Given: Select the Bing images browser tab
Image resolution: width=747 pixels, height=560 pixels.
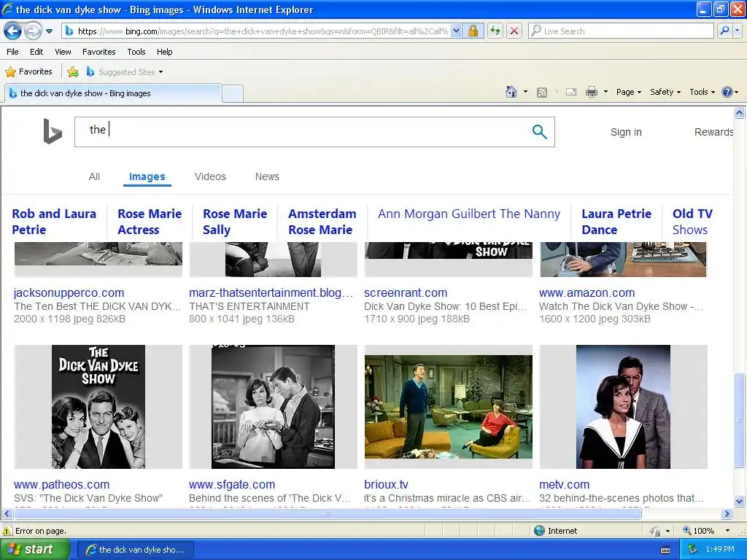Looking at the screenshot, I should tap(113, 93).
